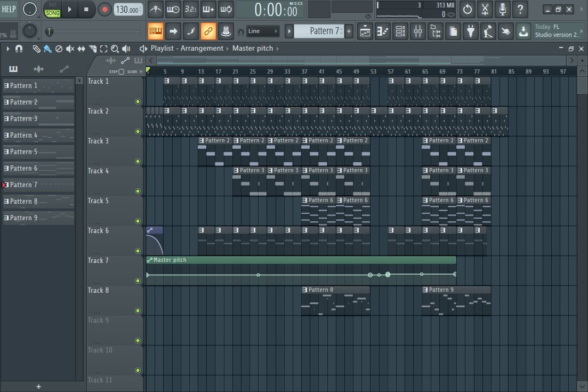The image size is (588, 392).
Task: Select the Delete tool
Action: pos(59,49)
